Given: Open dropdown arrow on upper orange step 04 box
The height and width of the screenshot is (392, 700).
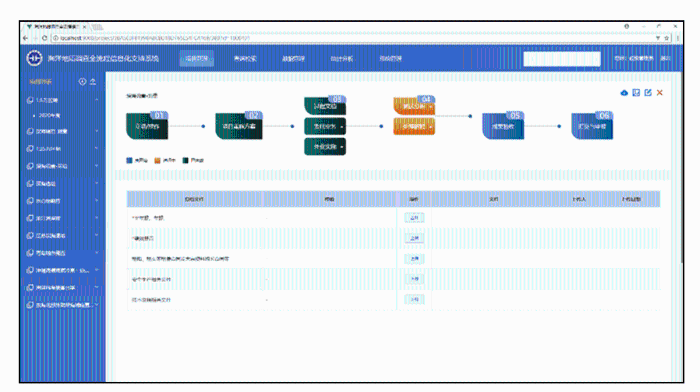Looking at the screenshot, I should pyautogui.click(x=430, y=107).
